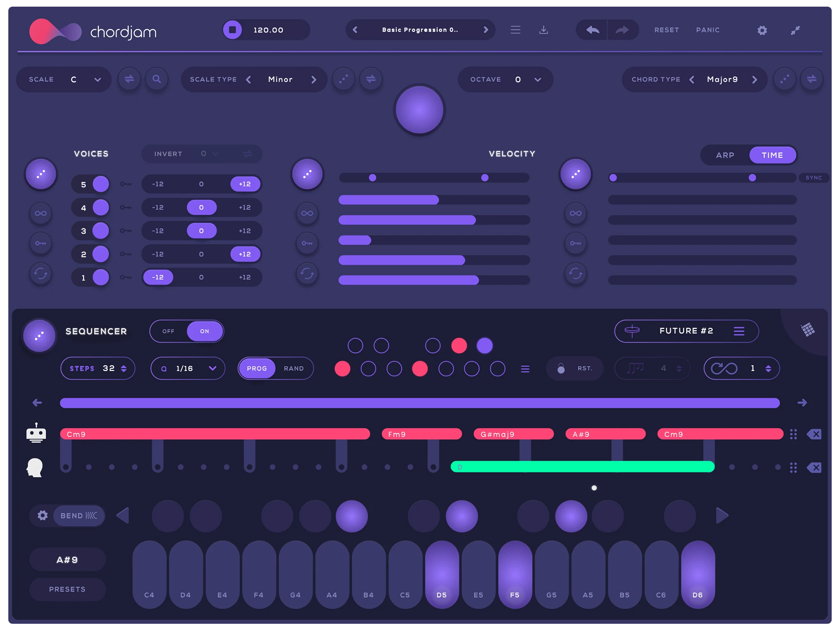The height and width of the screenshot is (630, 840).
Task: Switch to the ARP tab
Action: coord(725,155)
